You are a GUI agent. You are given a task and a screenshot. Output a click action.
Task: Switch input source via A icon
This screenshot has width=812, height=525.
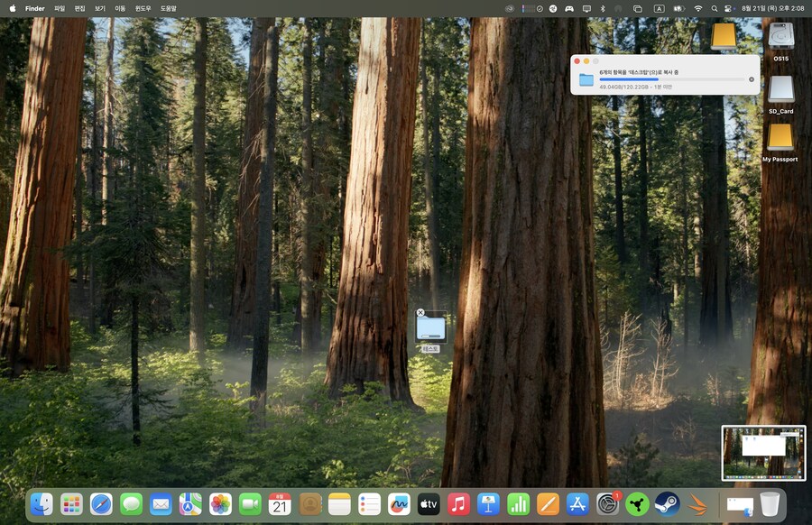[x=659, y=8]
